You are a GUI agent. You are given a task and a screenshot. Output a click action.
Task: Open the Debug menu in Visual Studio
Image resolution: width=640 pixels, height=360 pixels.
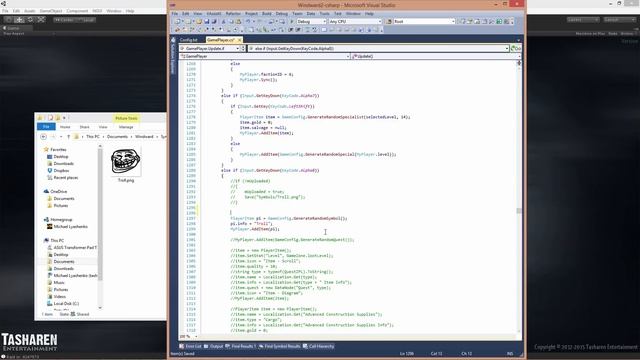(281, 13)
